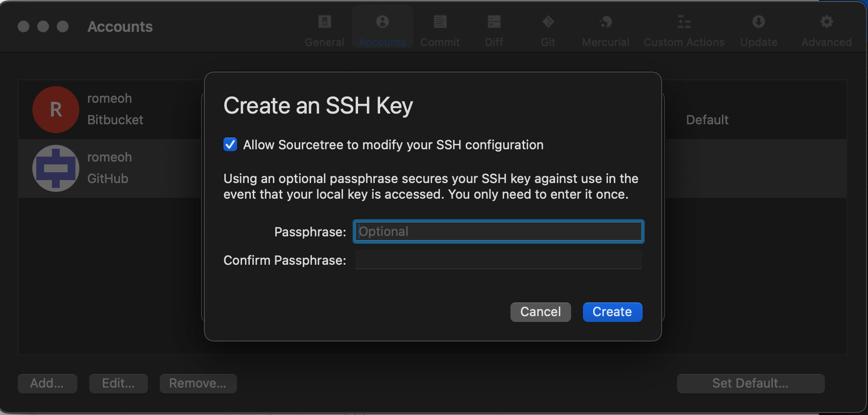This screenshot has width=868, height=415.
Task: Click the General tab label
Action: coord(324,43)
